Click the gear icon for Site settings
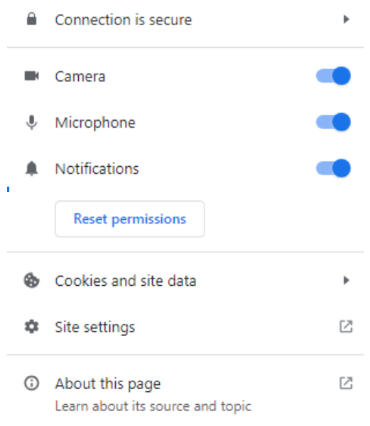 (32, 327)
